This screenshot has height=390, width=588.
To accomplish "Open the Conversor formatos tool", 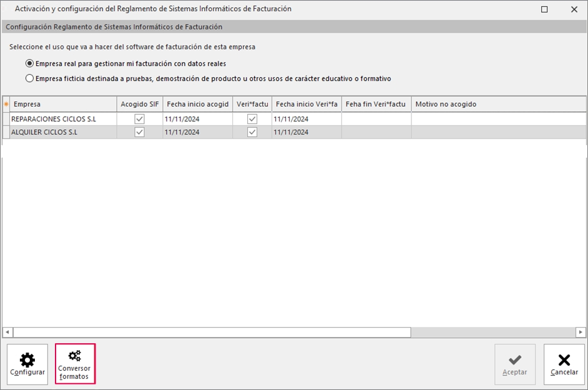I will [x=75, y=364].
